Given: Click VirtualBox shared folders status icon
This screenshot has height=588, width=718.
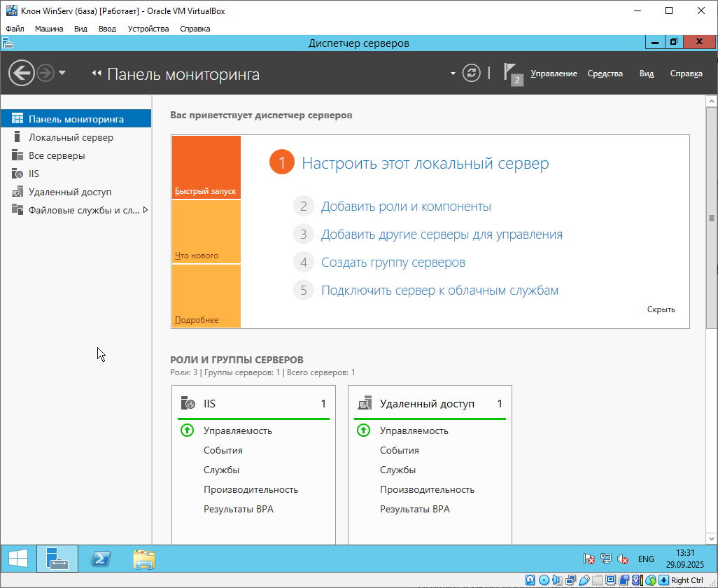Looking at the screenshot, I should 597,580.
